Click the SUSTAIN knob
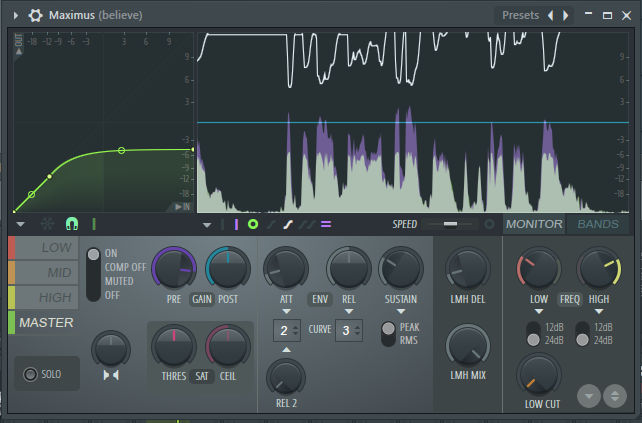This screenshot has width=642, height=423. pyautogui.click(x=401, y=268)
